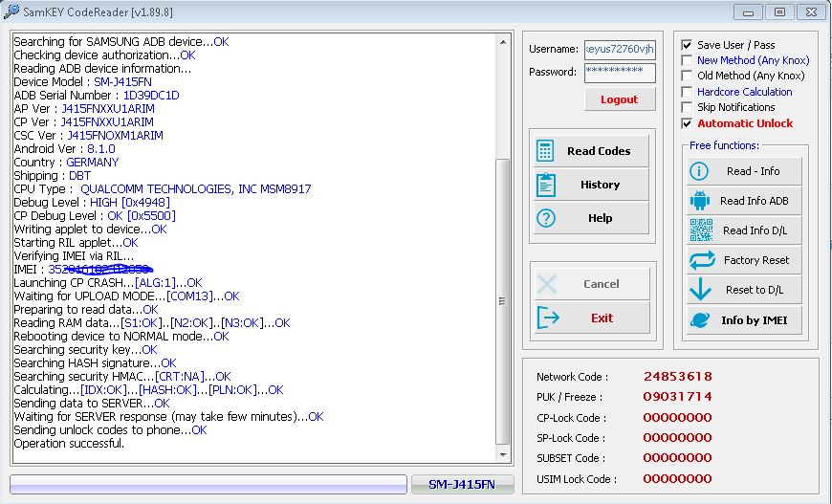Click the Exit door arrow icon
832x504 pixels.
click(x=548, y=318)
